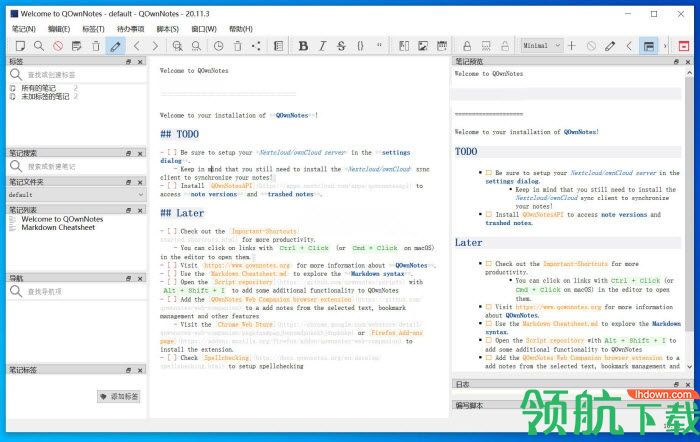Open the 编辑(E) menu
Viewport: 700px width, 442px height.
click(59, 29)
